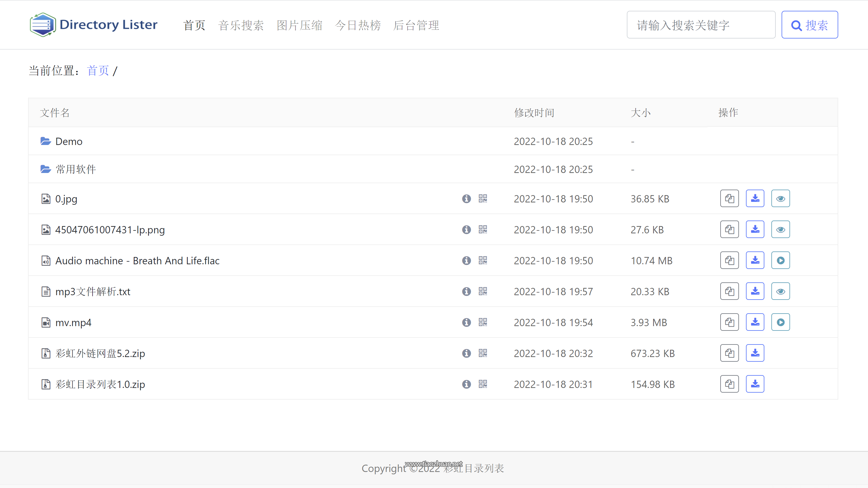Click the 修改时间 column header
The height and width of the screenshot is (488, 868).
click(x=534, y=113)
